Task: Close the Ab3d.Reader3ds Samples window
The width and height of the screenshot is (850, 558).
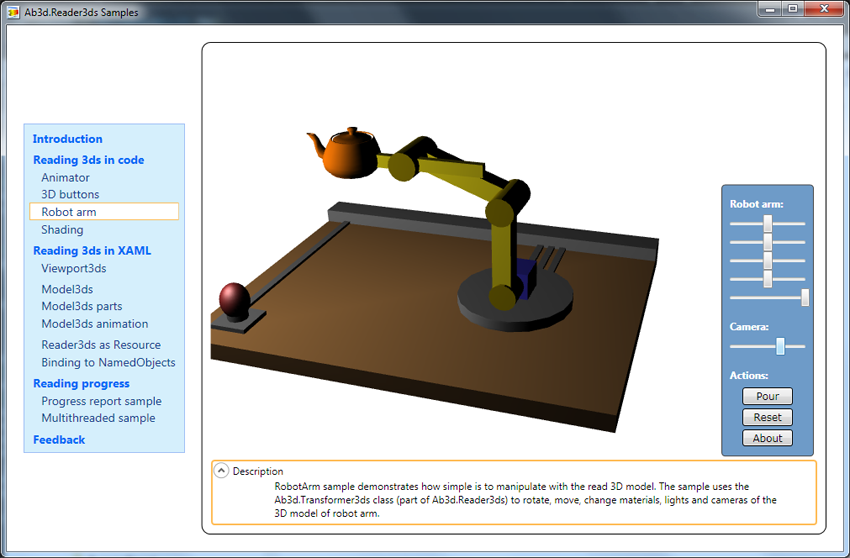Action: [x=824, y=9]
